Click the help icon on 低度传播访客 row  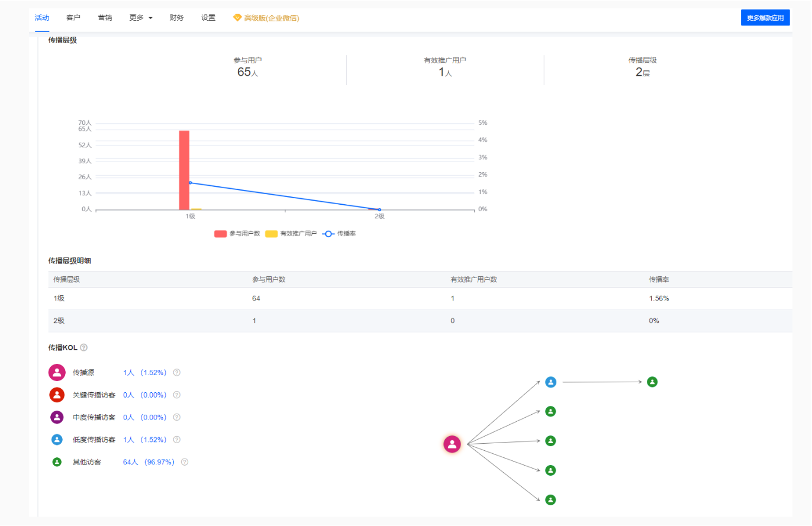pos(176,440)
